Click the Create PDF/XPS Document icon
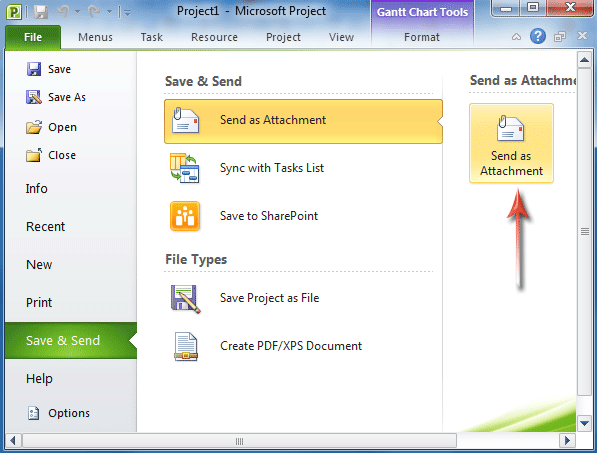 [186, 346]
